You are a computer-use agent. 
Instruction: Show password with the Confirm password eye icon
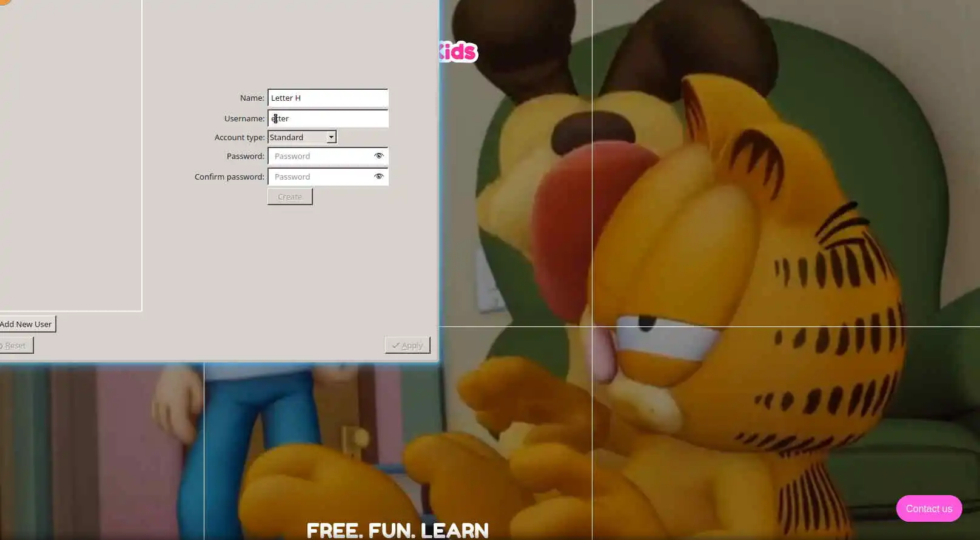click(x=379, y=177)
